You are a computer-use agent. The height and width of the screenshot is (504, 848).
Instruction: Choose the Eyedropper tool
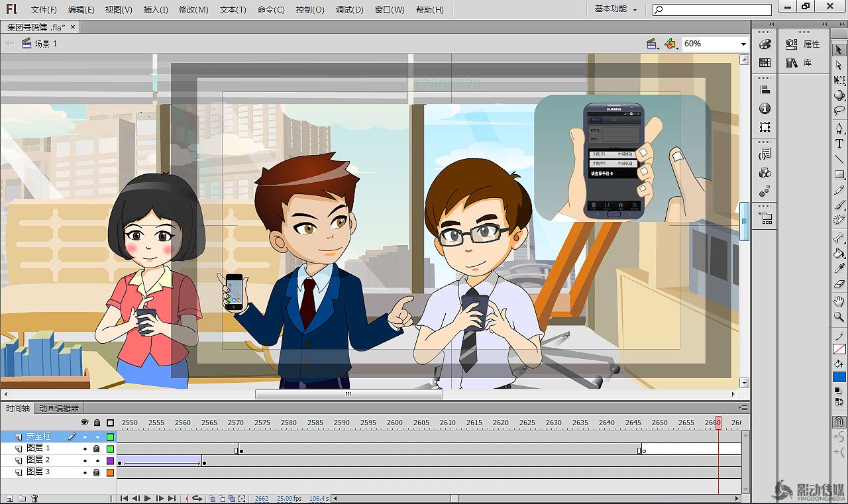point(839,268)
